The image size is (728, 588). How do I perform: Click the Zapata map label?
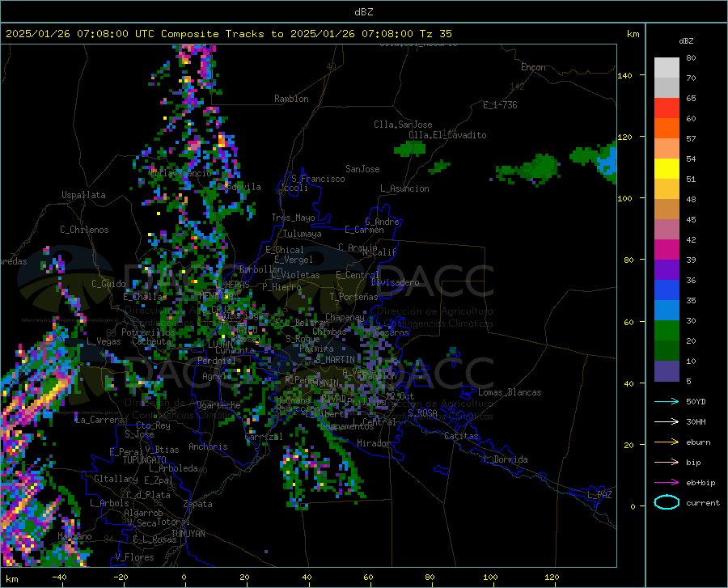(198, 504)
